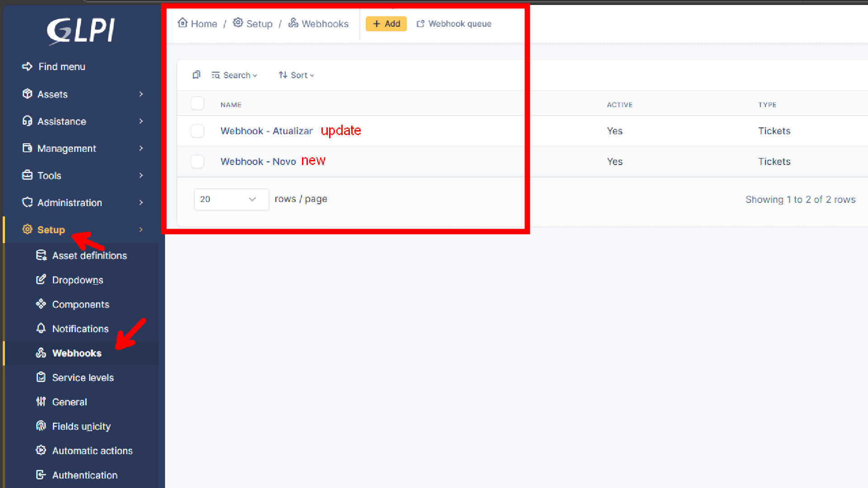Open the Webhook - Novo link
Screen dimensions: 868x488
pos(258,162)
